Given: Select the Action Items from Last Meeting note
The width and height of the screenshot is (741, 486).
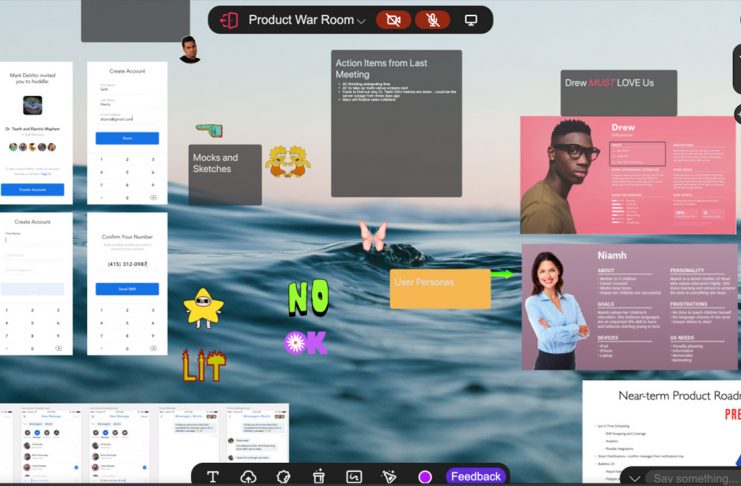Looking at the screenshot, I should click(x=396, y=123).
